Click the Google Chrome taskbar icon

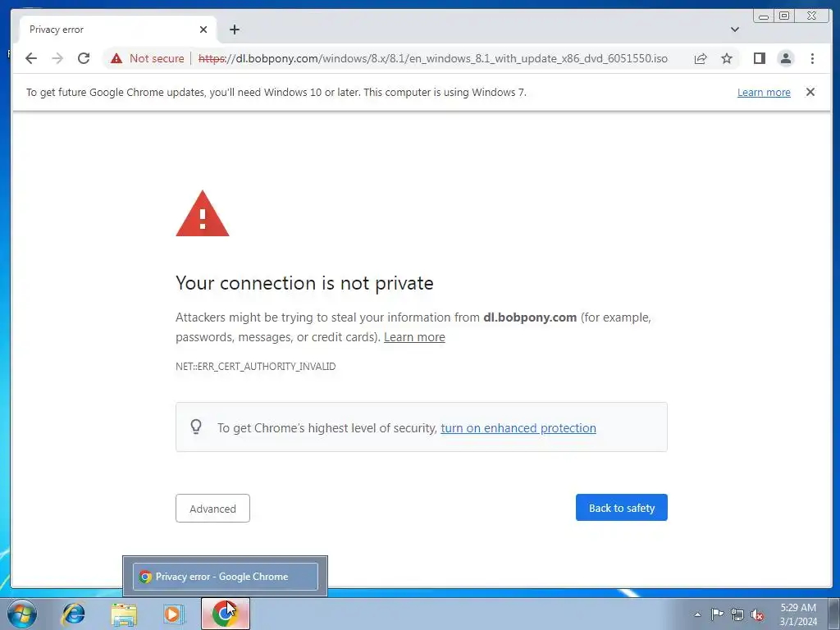225,614
